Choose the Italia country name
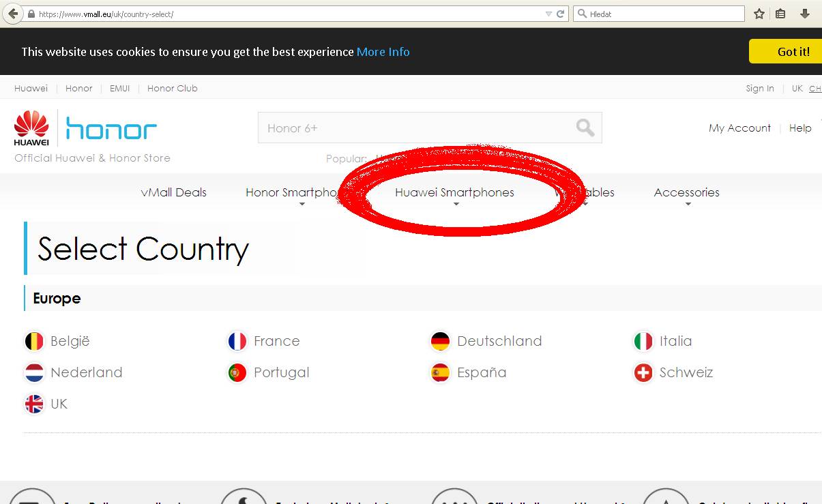Viewport: 822px width, 504px height. click(676, 341)
